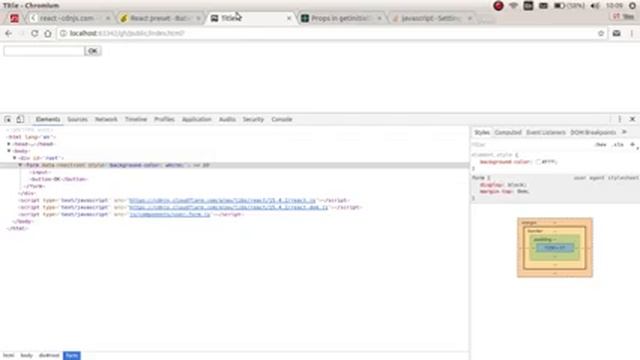Open the react.js cloudflare script link
Image resolution: width=640 pixels, height=360 pixels.
(x=222, y=200)
